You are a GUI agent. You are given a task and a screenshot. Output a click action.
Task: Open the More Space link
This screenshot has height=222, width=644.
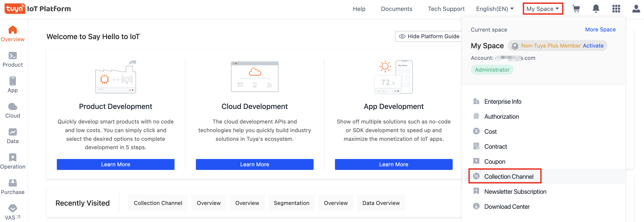[x=600, y=29]
